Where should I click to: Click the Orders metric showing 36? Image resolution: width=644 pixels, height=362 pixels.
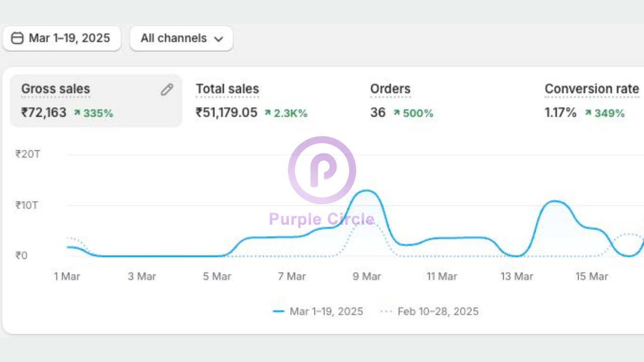coord(390,101)
